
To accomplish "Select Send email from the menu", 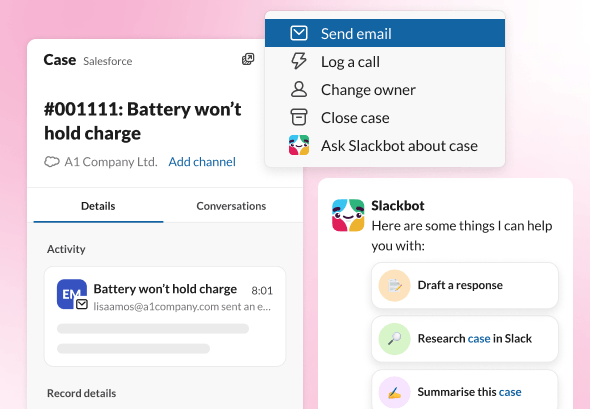I will point(385,33).
